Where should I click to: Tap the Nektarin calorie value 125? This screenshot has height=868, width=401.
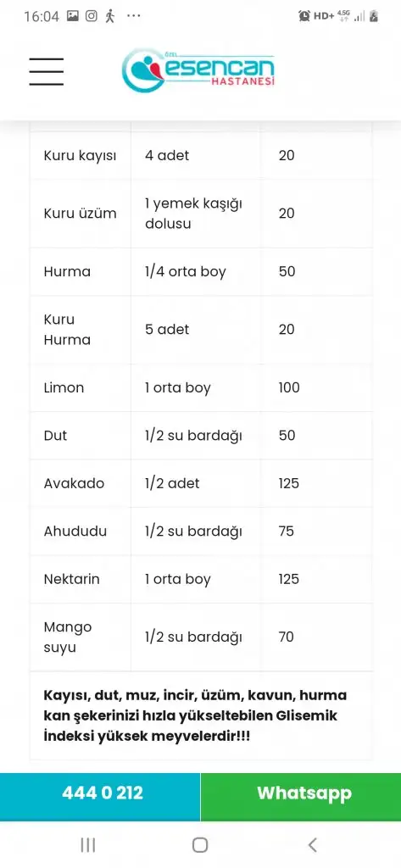(288, 579)
